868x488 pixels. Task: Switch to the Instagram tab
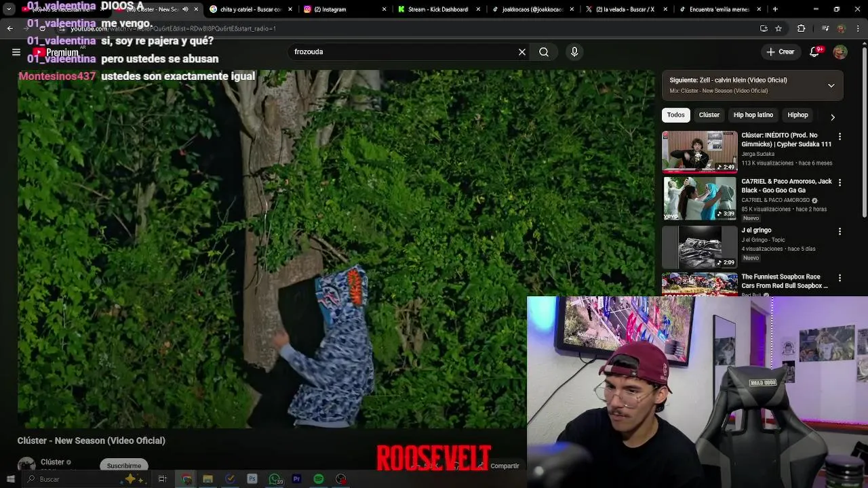(344, 9)
